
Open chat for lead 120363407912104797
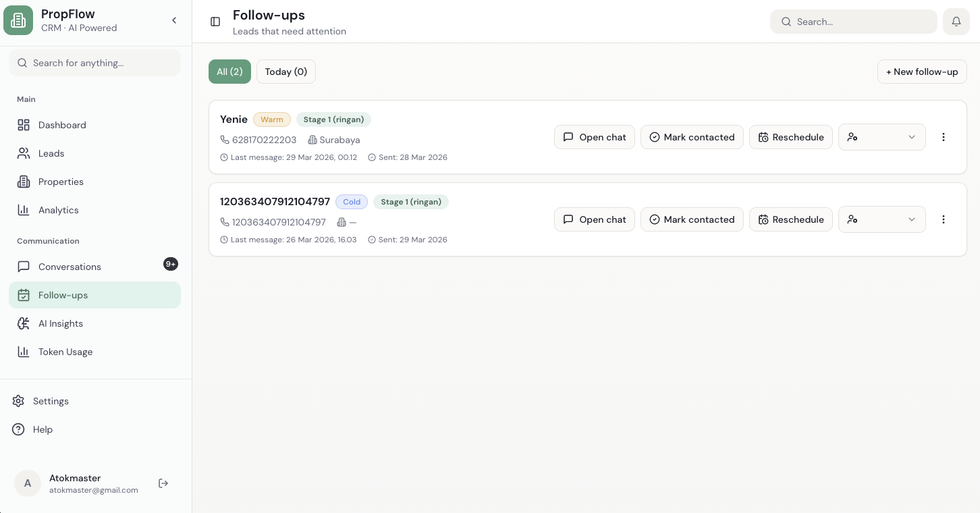coord(595,219)
